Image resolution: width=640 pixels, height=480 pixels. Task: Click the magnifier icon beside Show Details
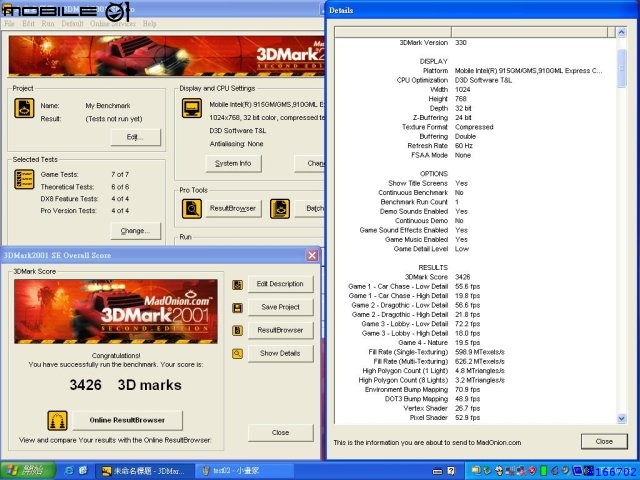237,353
